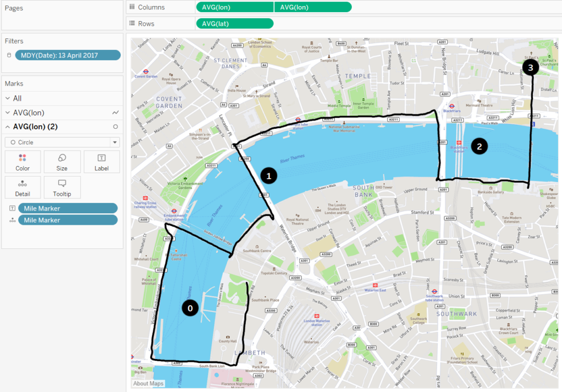Click the Victoria Embankment Gardens label
Viewport: 562px width, 392px height.
[185, 185]
